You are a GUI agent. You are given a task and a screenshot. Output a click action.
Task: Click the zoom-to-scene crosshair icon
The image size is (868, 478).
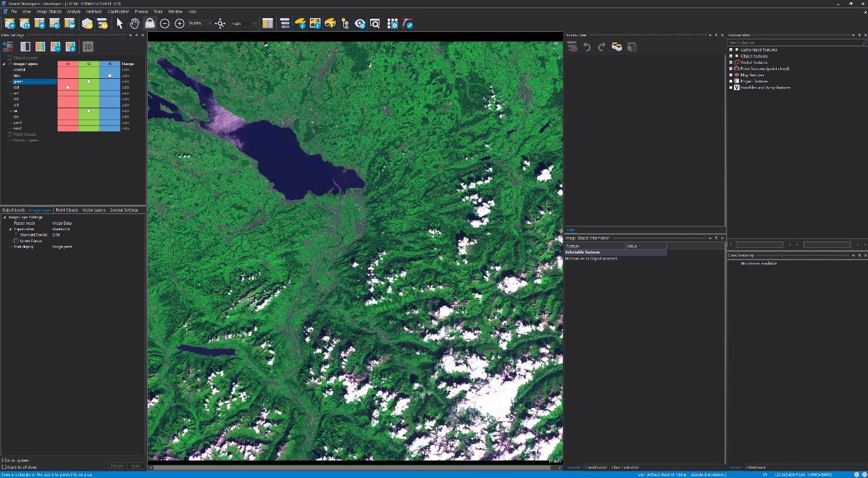pyautogui.click(x=220, y=24)
